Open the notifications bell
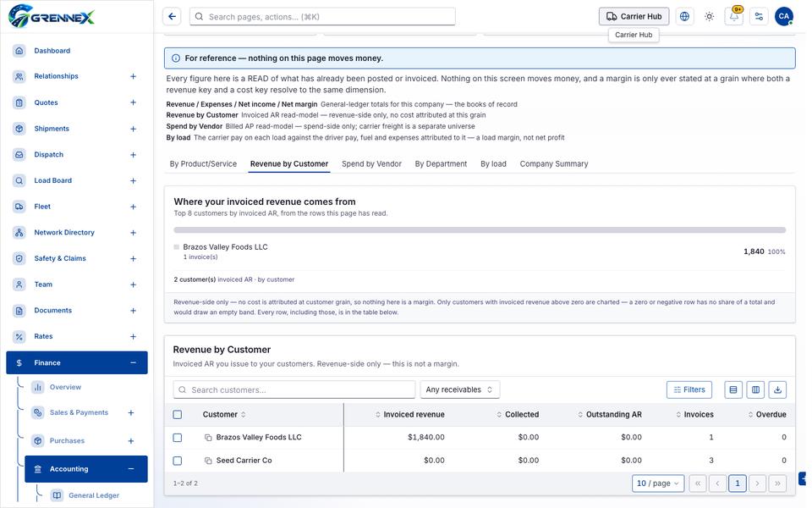812x508 pixels. coord(734,17)
